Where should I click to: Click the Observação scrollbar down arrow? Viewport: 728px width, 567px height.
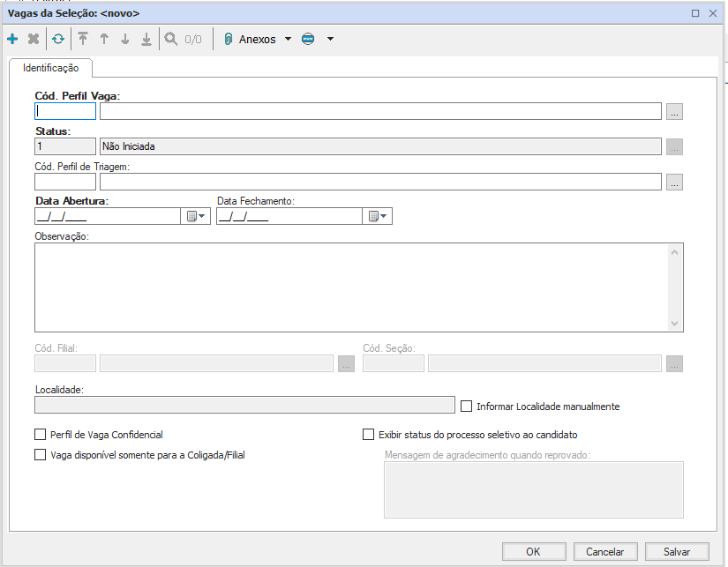675,324
